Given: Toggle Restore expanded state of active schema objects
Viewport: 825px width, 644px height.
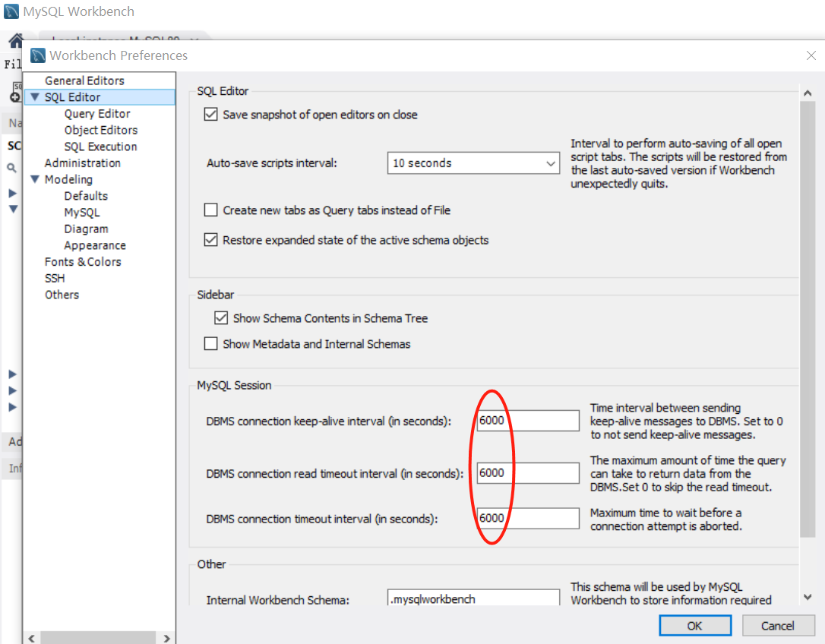Looking at the screenshot, I should 210,240.
